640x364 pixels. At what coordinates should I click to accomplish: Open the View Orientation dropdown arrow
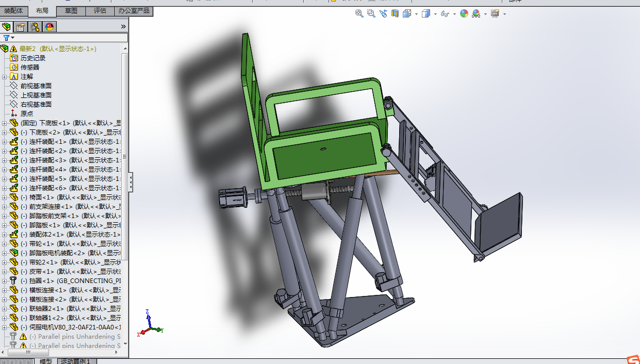(416, 14)
